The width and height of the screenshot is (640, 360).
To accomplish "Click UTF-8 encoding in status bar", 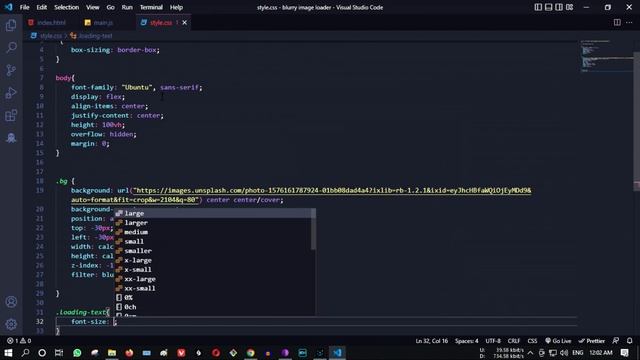I will tap(493, 341).
